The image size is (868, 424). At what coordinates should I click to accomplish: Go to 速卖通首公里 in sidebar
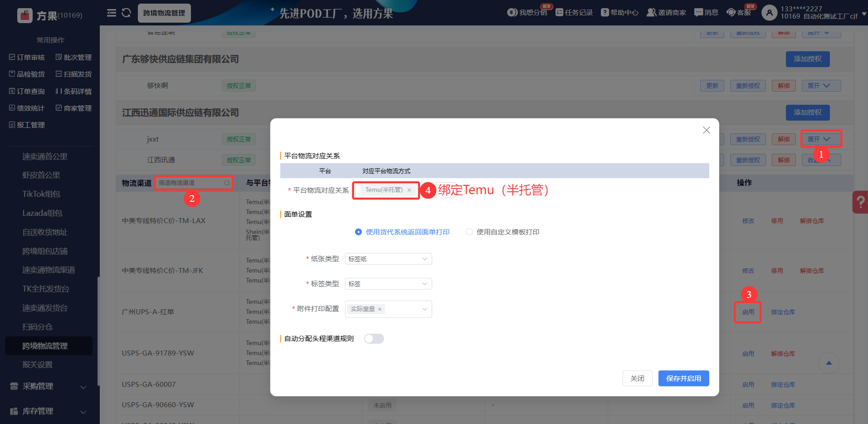[x=45, y=156]
